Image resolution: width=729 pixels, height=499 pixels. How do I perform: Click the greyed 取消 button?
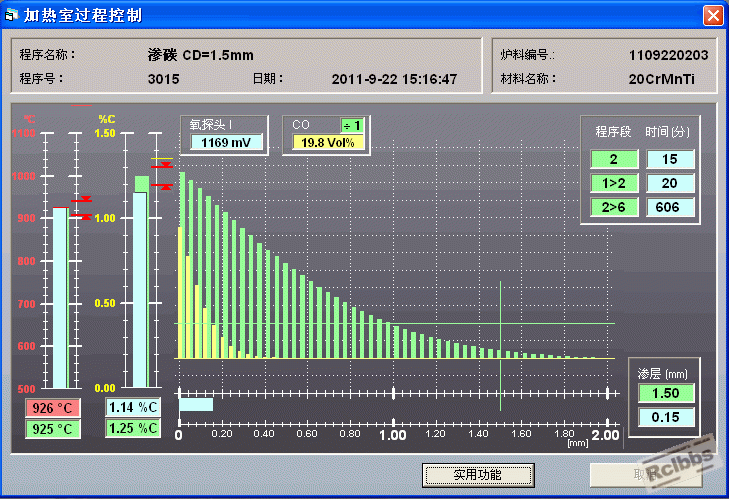646,475
